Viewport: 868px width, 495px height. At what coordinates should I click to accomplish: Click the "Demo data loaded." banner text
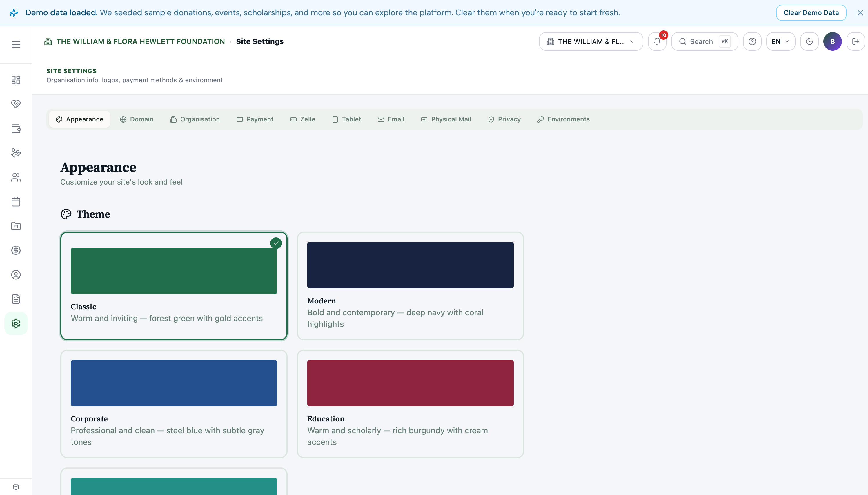(61, 12)
